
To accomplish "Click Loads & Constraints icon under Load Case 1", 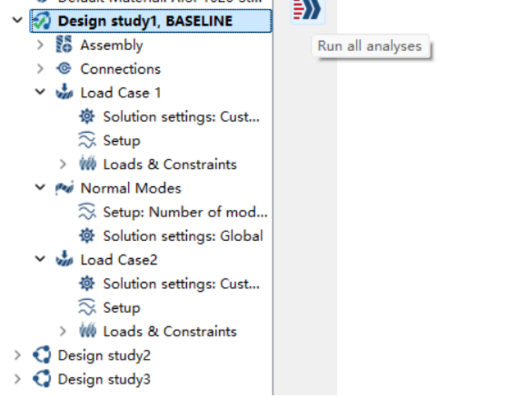I will tap(88, 163).
